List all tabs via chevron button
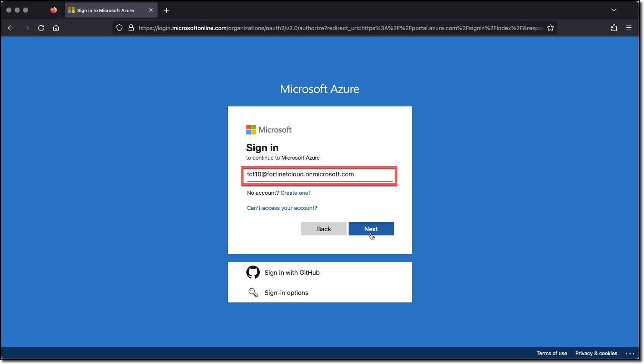 (614, 10)
